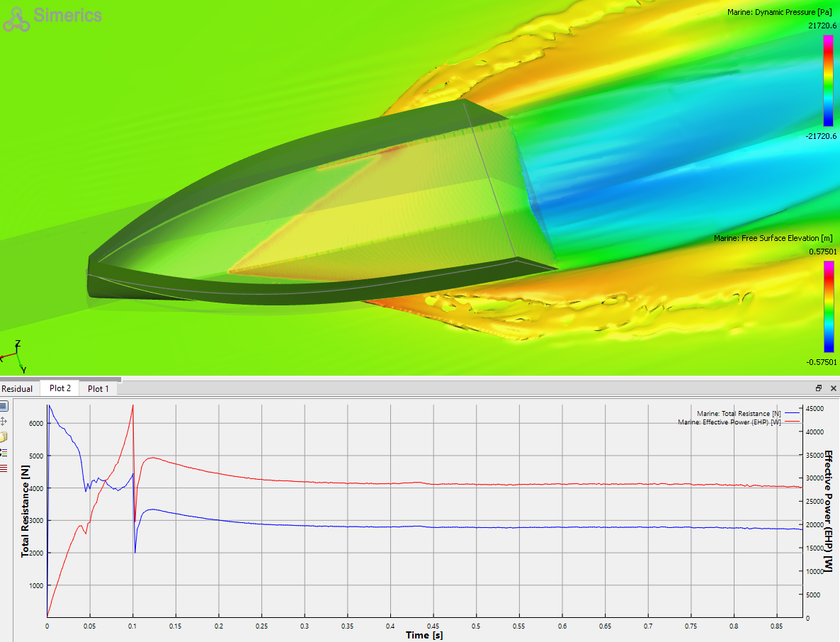Click the 0.85 tick on time axis
840x642 pixels.
pos(776,626)
